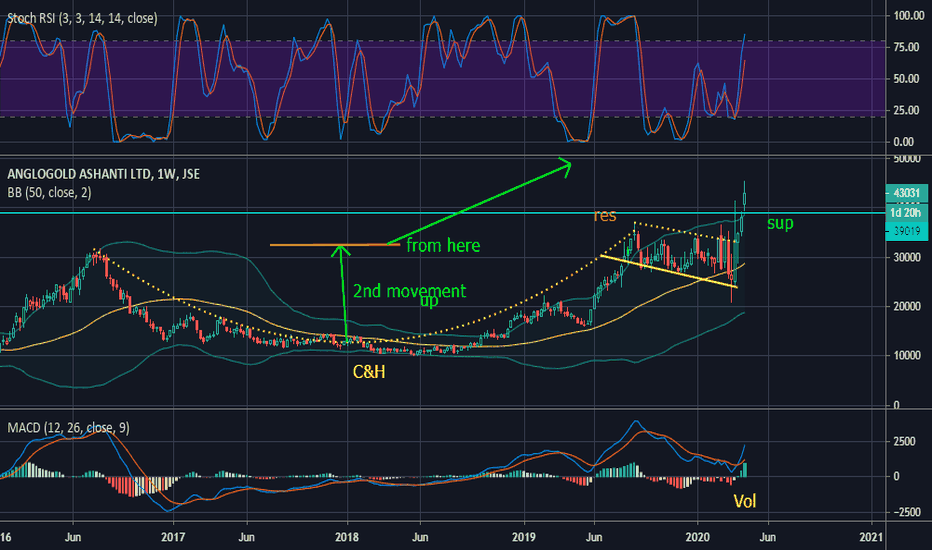Click the 2021 label on time axis
This screenshot has width=932, height=550.
tap(871, 537)
